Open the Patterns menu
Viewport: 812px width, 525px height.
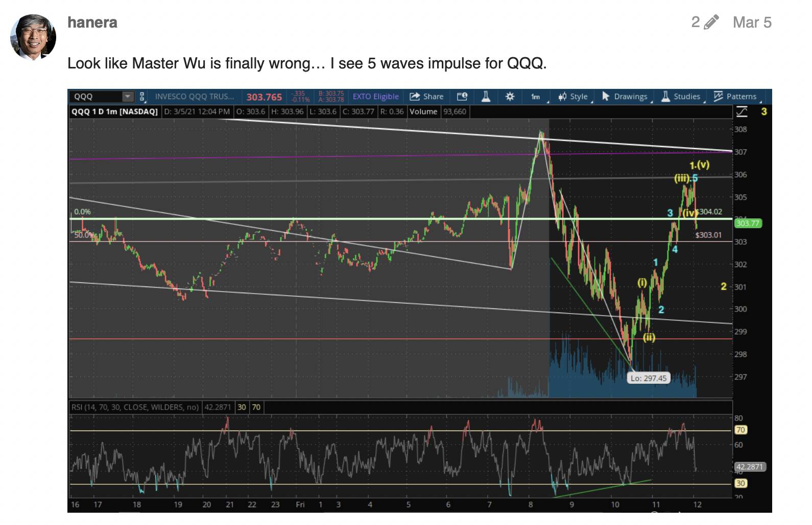(735, 97)
